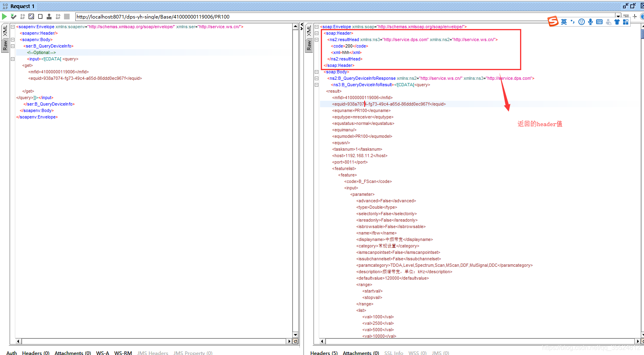Toggle IME punctuation mode icon
Viewport: 644px width, 355px height.
(572, 22)
